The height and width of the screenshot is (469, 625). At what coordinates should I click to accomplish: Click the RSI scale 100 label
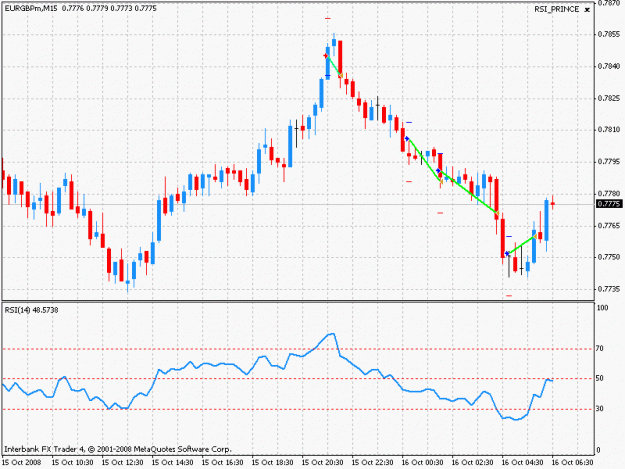coord(602,308)
